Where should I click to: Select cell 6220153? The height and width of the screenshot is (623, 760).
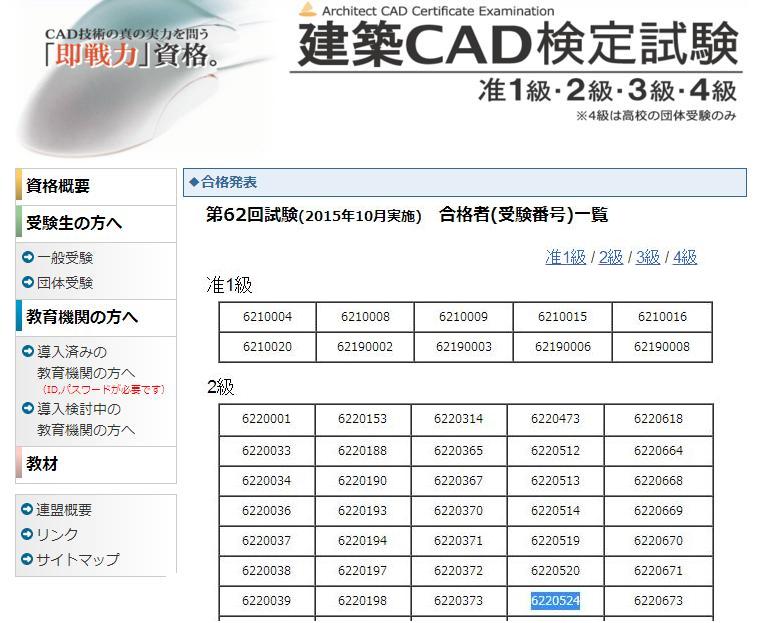(x=363, y=419)
